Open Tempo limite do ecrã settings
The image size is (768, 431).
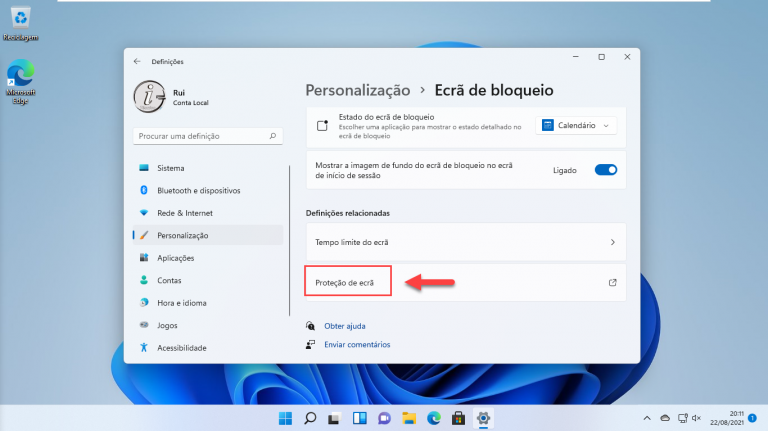pos(466,242)
